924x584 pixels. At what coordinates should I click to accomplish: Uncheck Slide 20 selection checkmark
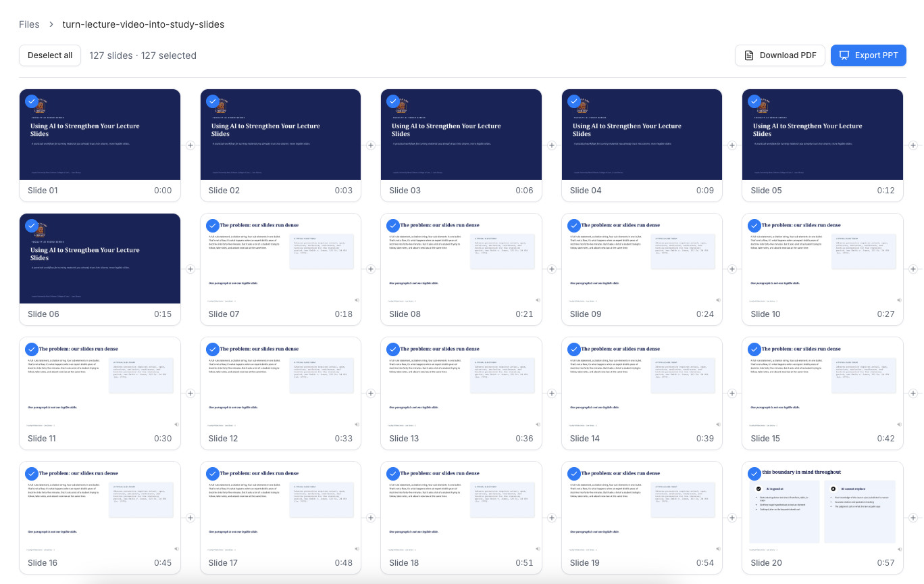754,473
